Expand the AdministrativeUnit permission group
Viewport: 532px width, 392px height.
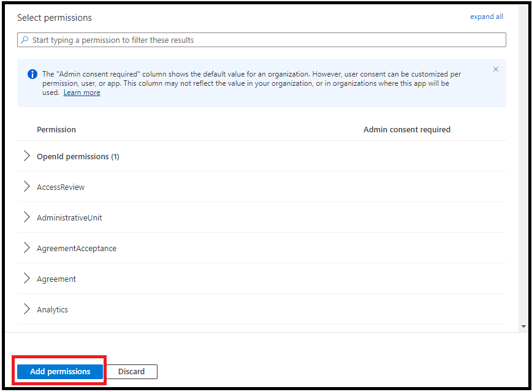pos(26,217)
